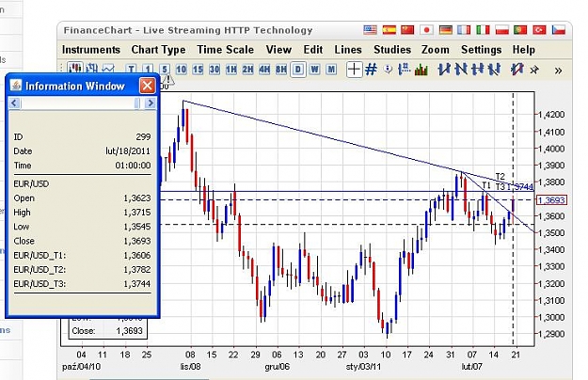
Task: Switch language with the Italian flag
Action: tap(483, 30)
